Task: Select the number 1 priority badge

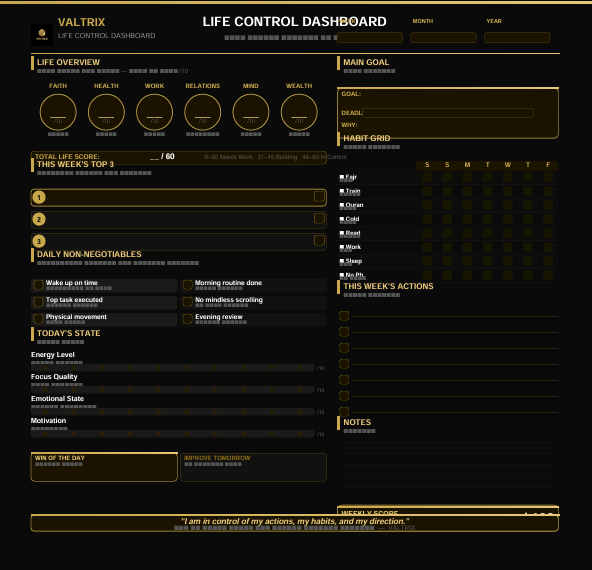Action: tap(39, 197)
